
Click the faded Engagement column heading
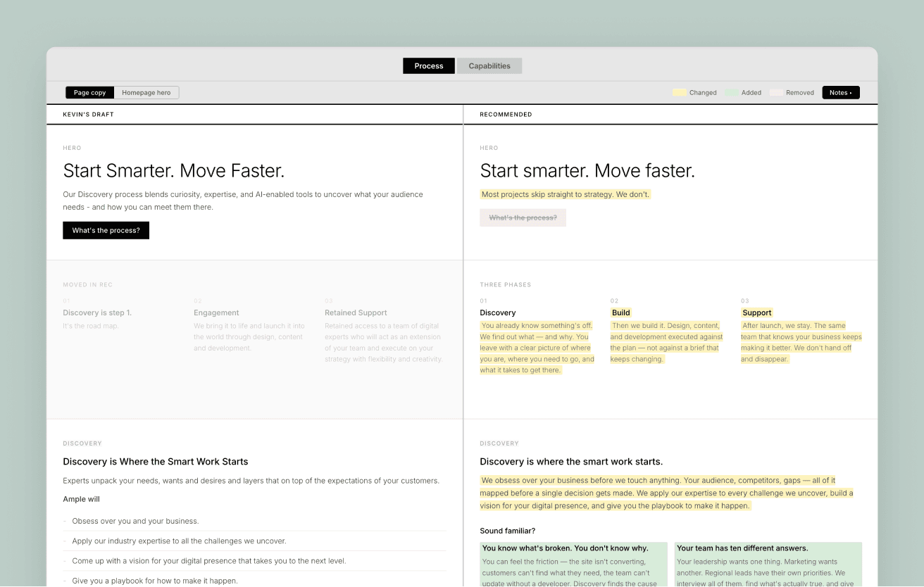click(216, 313)
